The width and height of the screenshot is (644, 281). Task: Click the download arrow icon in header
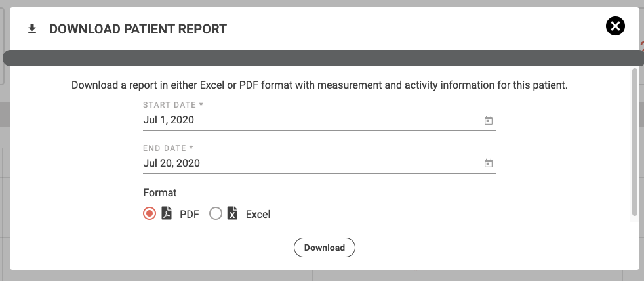tap(31, 29)
